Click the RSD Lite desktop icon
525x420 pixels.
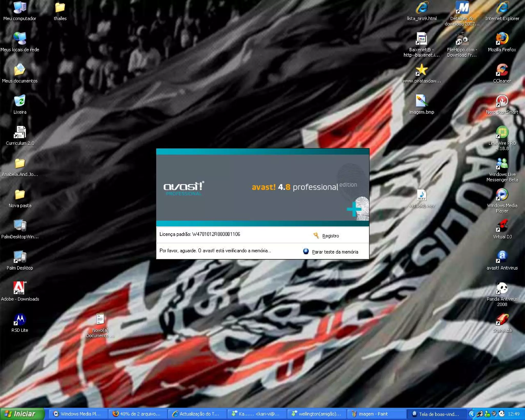pos(20,319)
